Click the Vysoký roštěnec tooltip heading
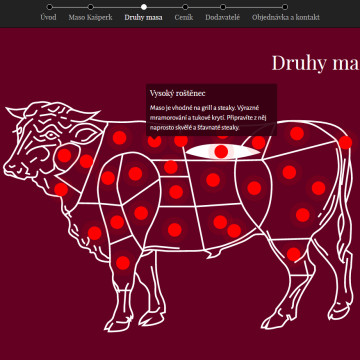The height and width of the screenshot is (360, 360). point(178,93)
